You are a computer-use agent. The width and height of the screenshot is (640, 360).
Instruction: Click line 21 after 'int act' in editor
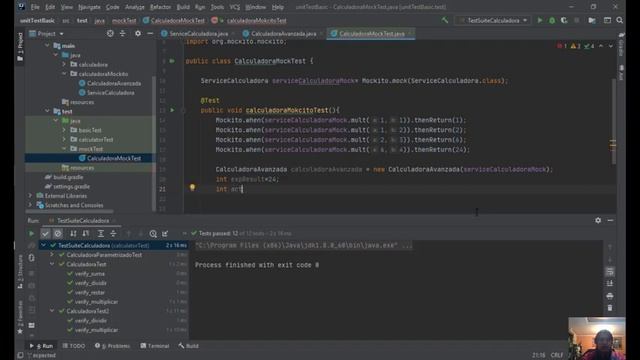coord(242,189)
